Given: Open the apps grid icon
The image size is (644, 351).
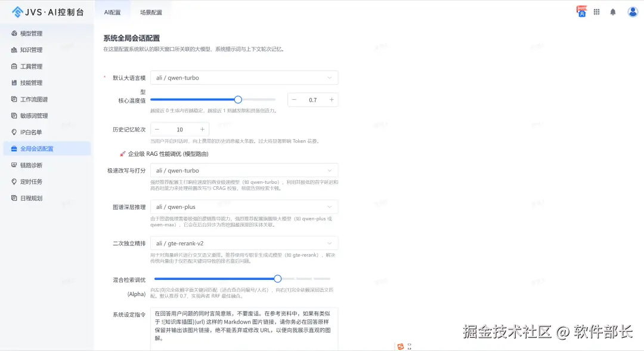Looking at the screenshot, I should (596, 12).
